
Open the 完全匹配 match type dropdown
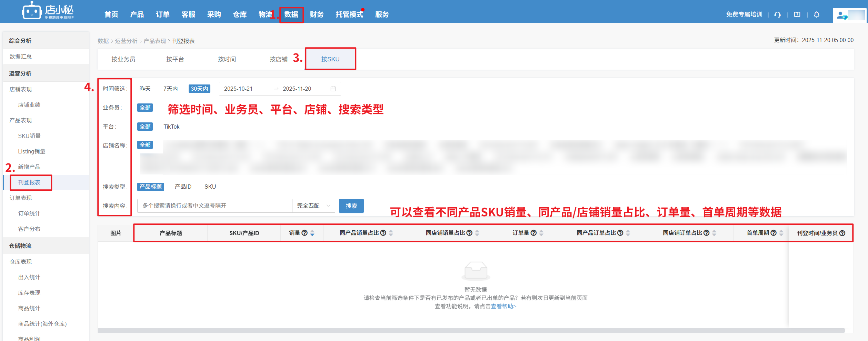(x=313, y=206)
